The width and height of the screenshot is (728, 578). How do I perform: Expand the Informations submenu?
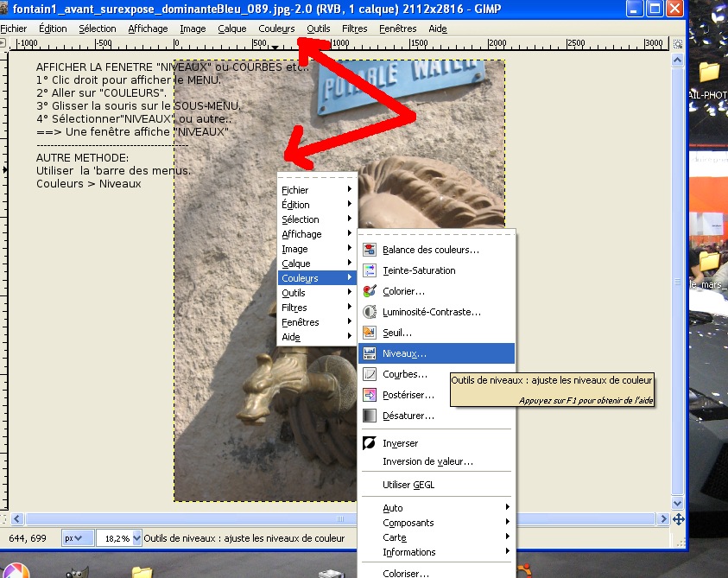(x=436, y=552)
